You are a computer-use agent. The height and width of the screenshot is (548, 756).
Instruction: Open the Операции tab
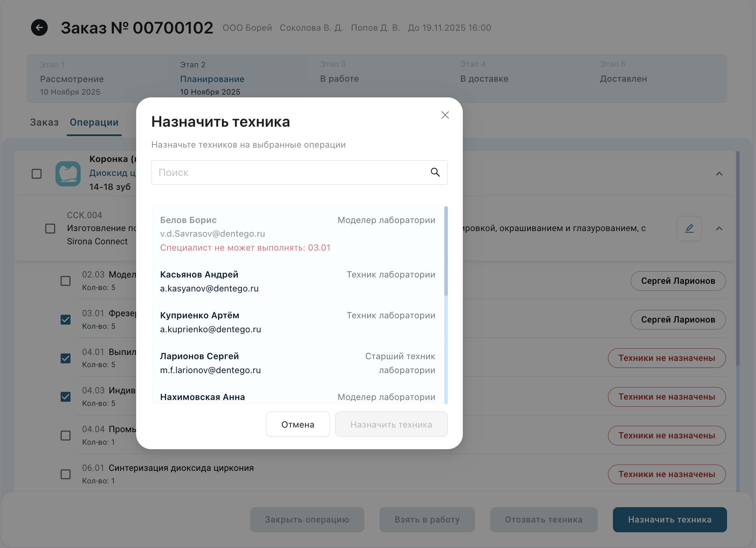coord(94,123)
